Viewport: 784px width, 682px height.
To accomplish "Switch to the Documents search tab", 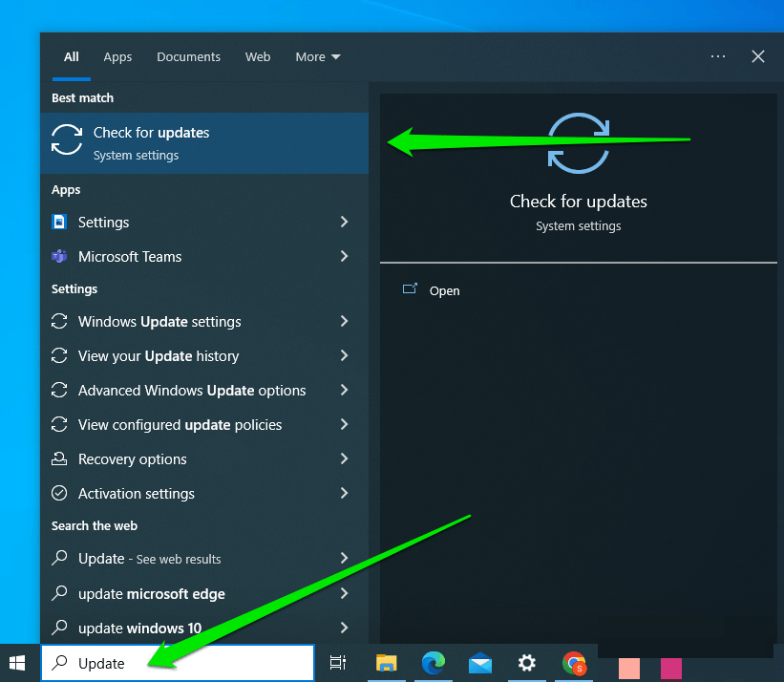I will coord(188,57).
